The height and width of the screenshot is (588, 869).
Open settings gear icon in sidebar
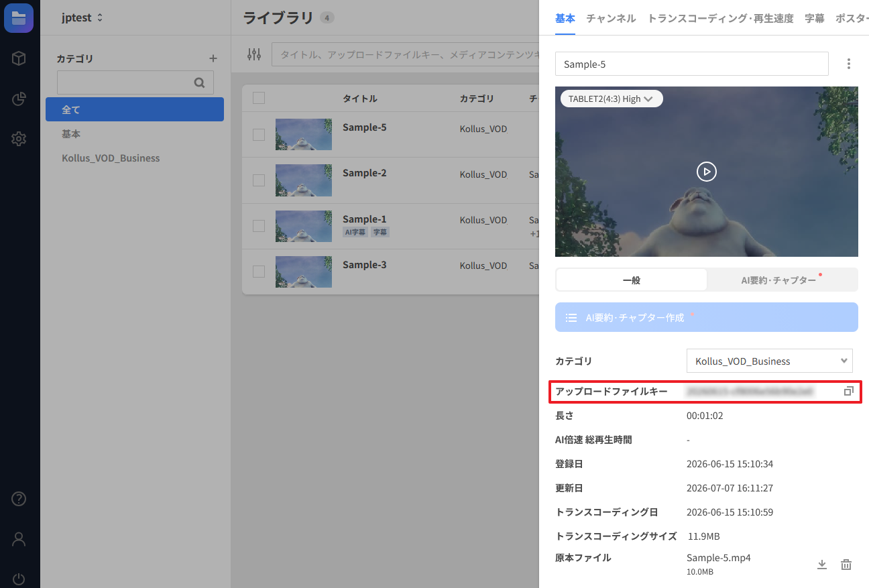(x=19, y=139)
